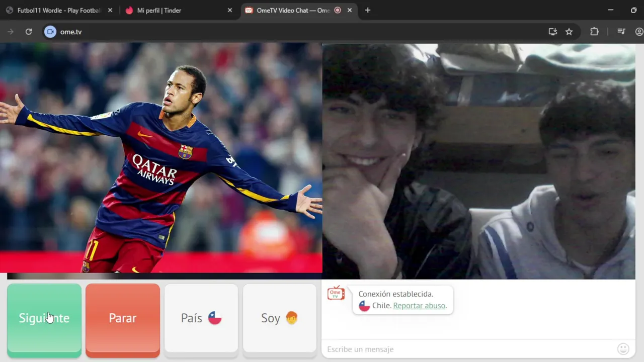Restore down the browser window
The width and height of the screenshot is (644, 362).
coord(633,10)
